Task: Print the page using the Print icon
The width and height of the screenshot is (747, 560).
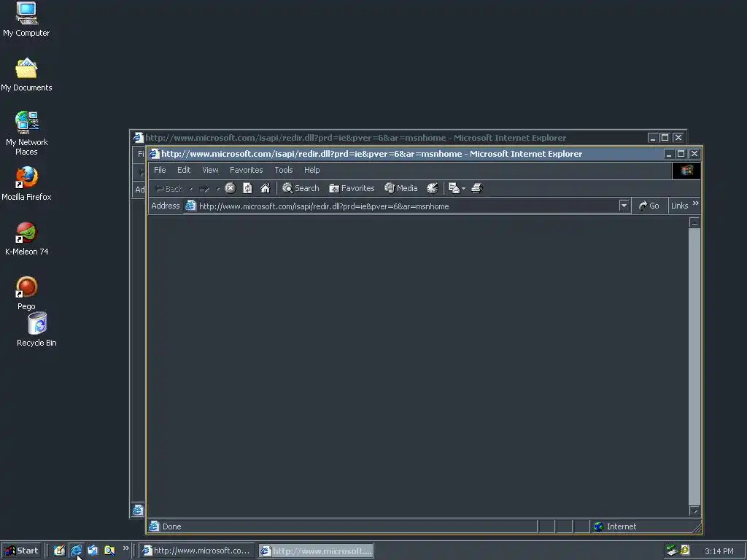Action: coord(477,188)
